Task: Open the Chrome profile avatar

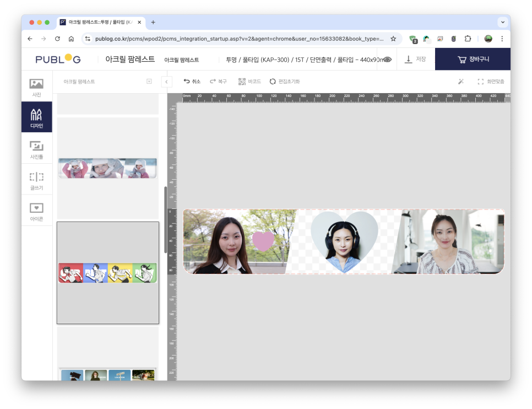Action: pyautogui.click(x=488, y=39)
